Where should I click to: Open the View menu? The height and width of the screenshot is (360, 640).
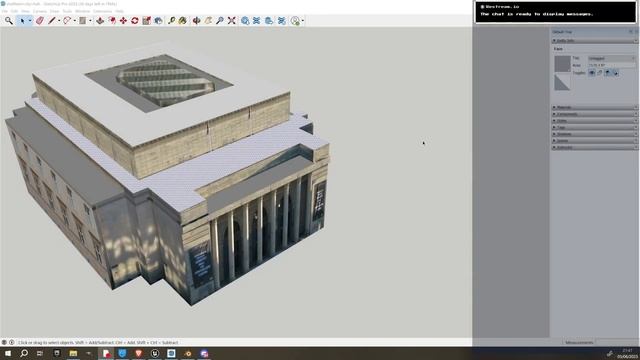coord(25,11)
